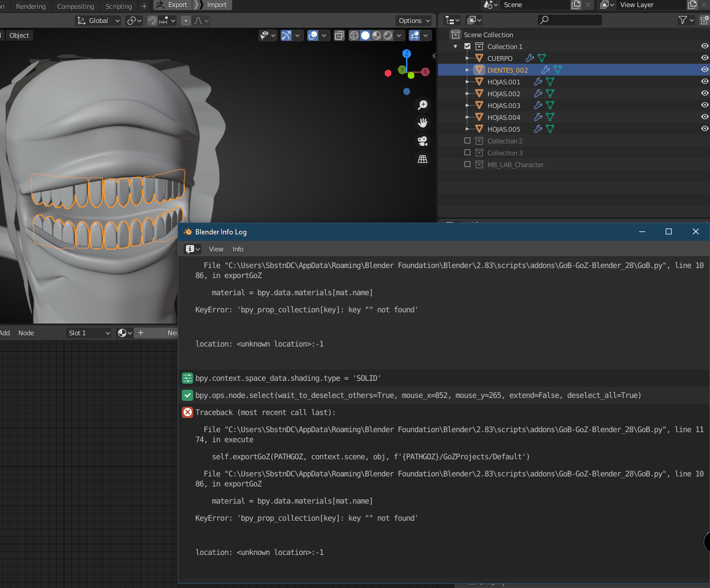The width and height of the screenshot is (710, 588).
Task: Collapse Collection 1 disclosure triangle
Action: pos(456,47)
